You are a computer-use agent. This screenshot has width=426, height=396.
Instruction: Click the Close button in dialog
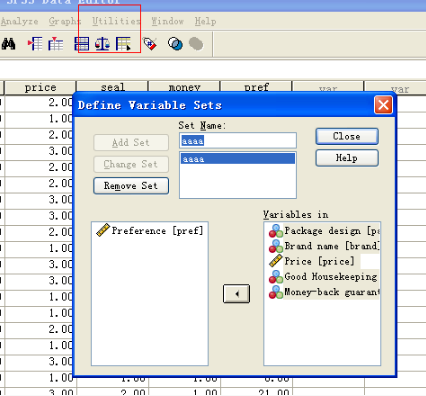pyautogui.click(x=347, y=136)
